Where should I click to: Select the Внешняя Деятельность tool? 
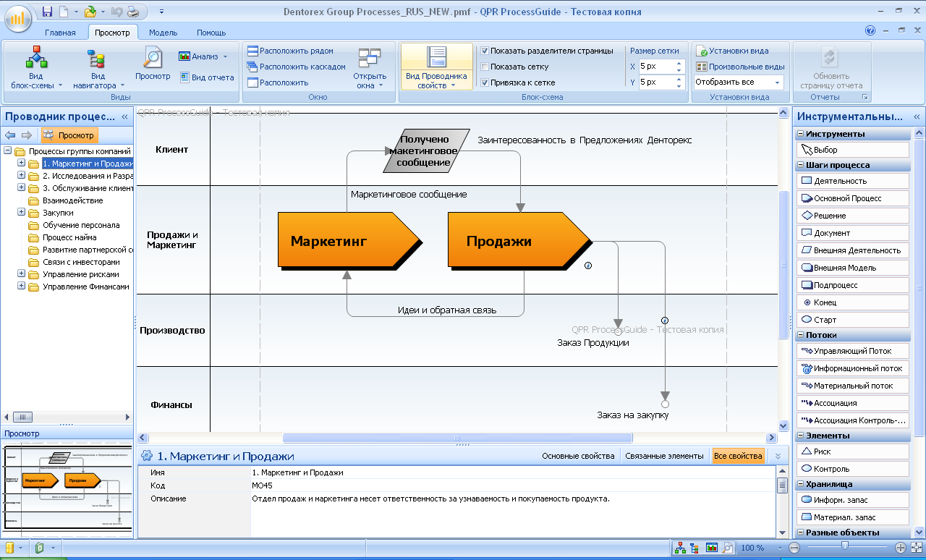click(853, 250)
